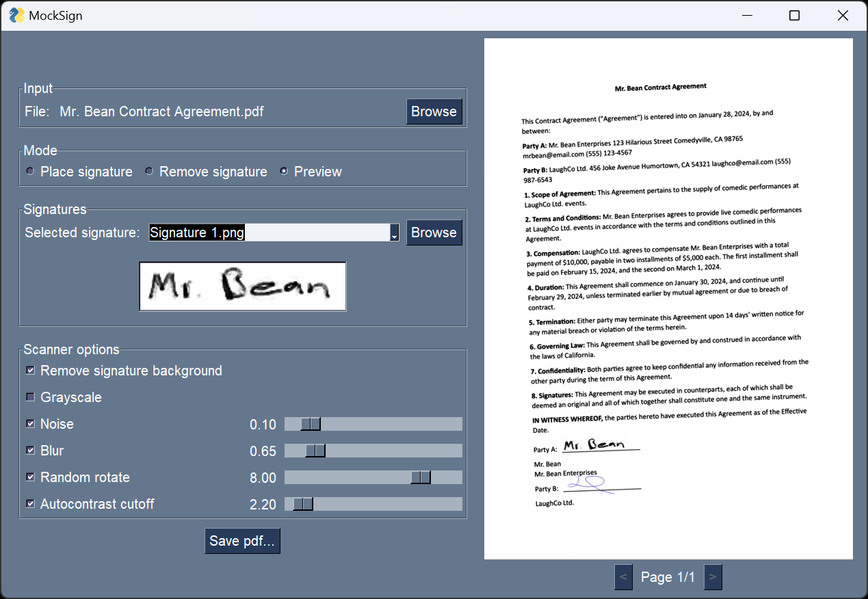Toggle the Random rotate checkbox

coord(30,477)
